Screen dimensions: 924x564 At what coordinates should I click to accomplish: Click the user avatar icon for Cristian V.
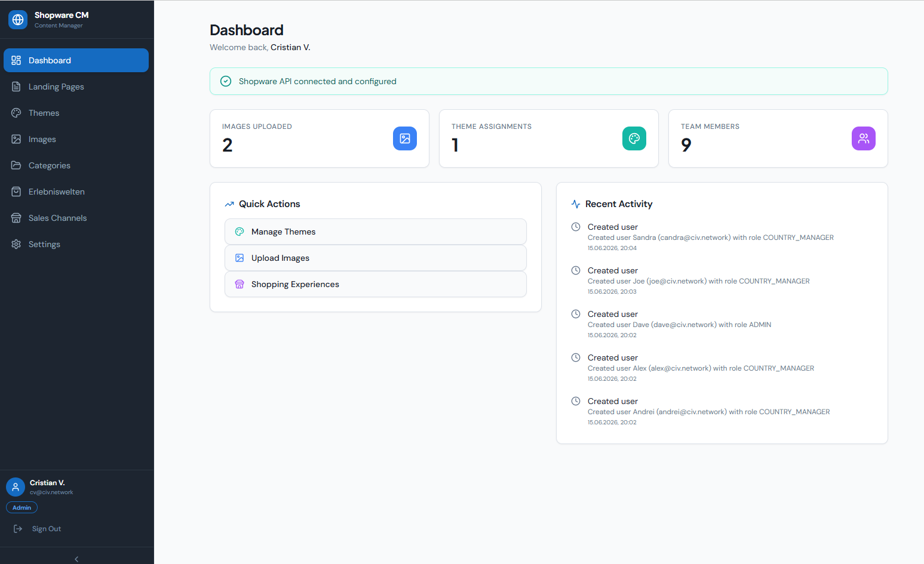pyautogui.click(x=16, y=487)
